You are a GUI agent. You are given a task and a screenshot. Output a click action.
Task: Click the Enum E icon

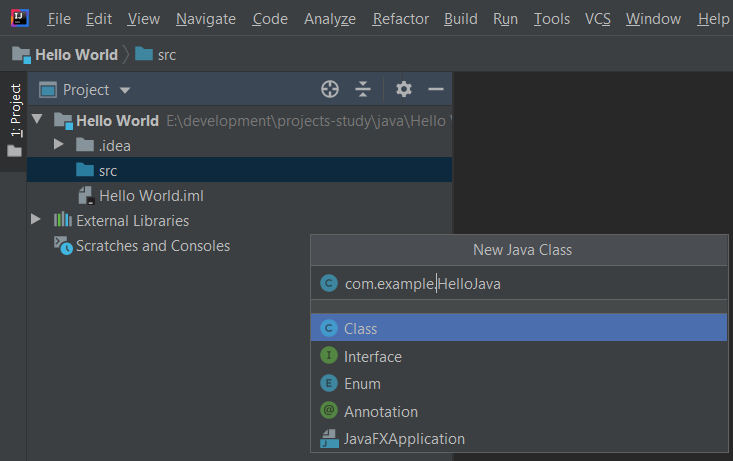click(x=329, y=383)
